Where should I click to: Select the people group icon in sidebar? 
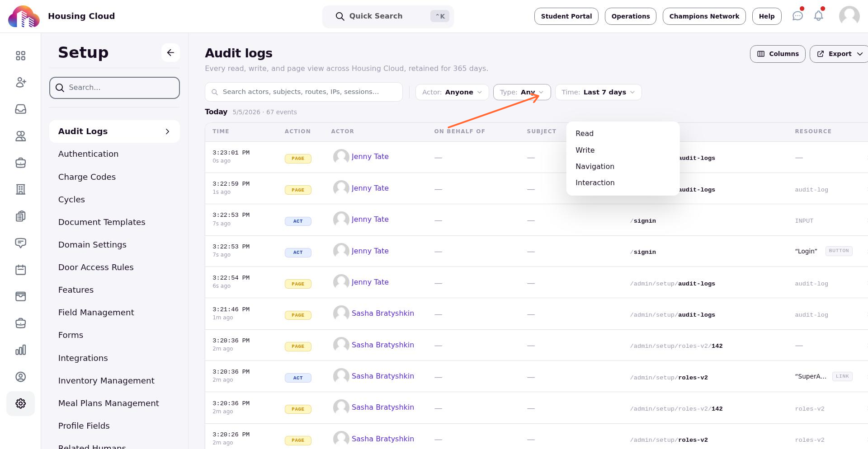tap(20, 136)
